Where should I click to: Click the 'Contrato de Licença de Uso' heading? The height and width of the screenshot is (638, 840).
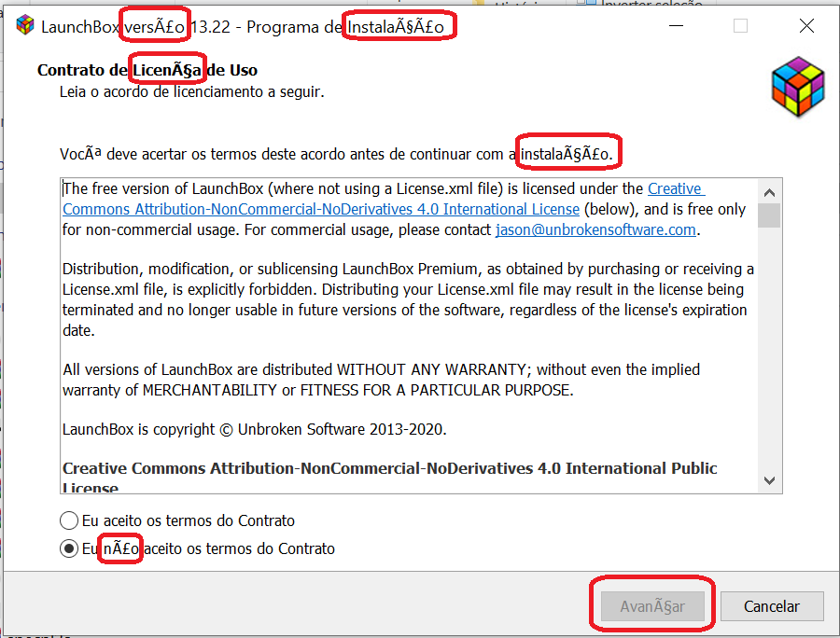coord(147,70)
